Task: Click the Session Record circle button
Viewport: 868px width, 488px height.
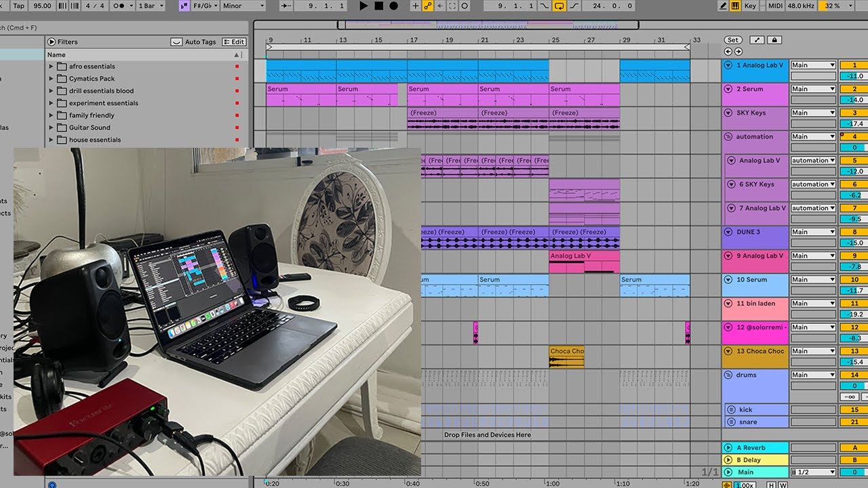Action: point(465,5)
